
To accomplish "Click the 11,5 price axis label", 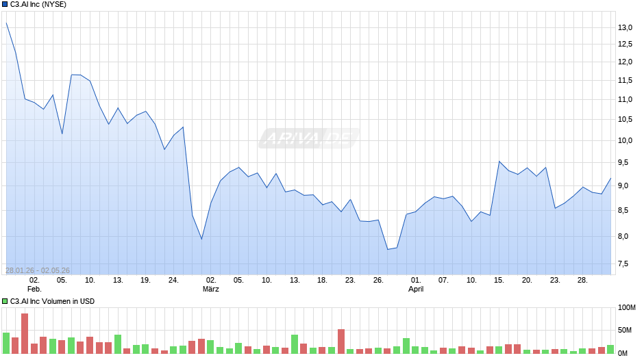I will [625, 81].
